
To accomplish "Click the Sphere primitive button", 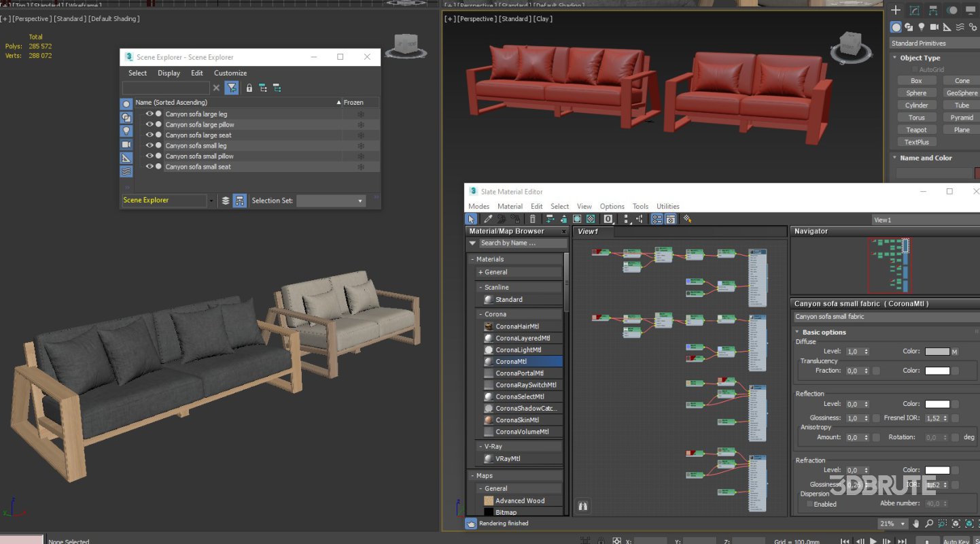I will tap(917, 92).
